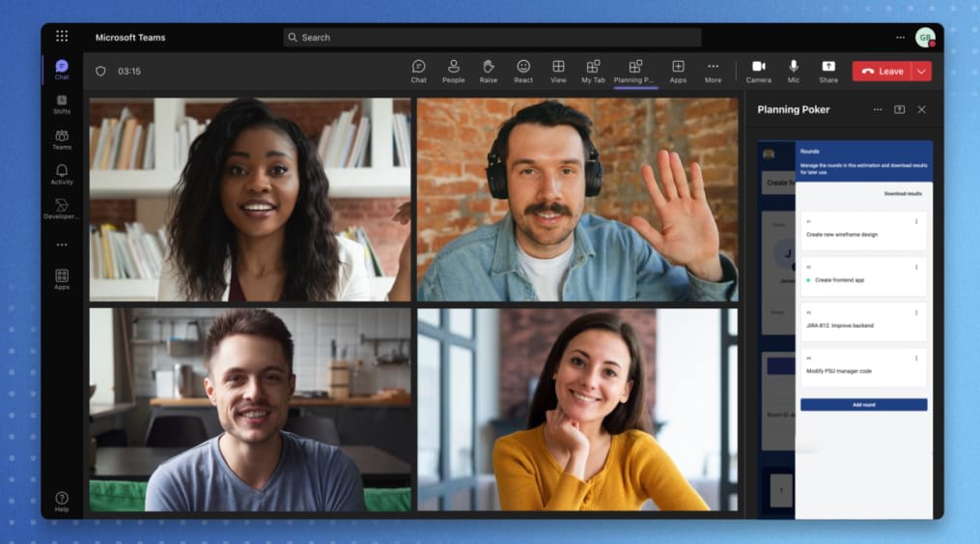
Task: Click Download results link
Action: [903, 194]
